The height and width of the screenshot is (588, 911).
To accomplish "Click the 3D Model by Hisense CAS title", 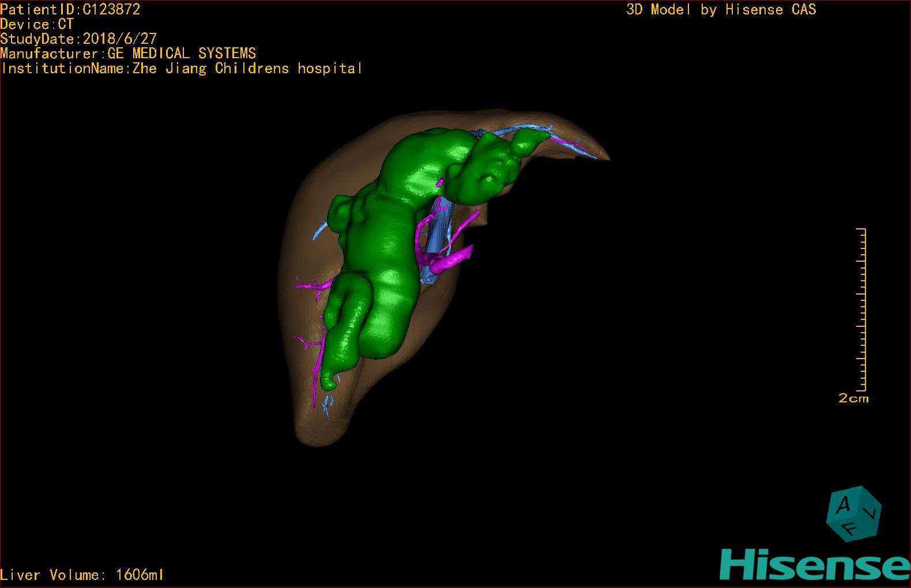I will coord(721,9).
